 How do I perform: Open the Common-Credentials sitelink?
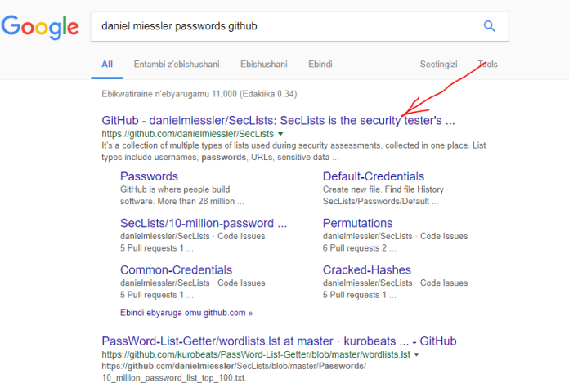pos(176,269)
